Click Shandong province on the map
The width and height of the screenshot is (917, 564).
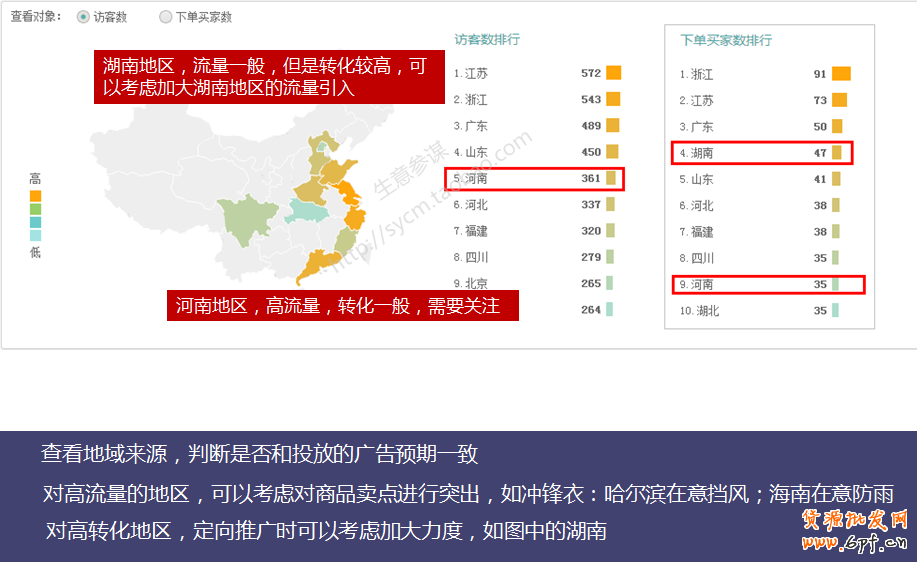coord(337,172)
